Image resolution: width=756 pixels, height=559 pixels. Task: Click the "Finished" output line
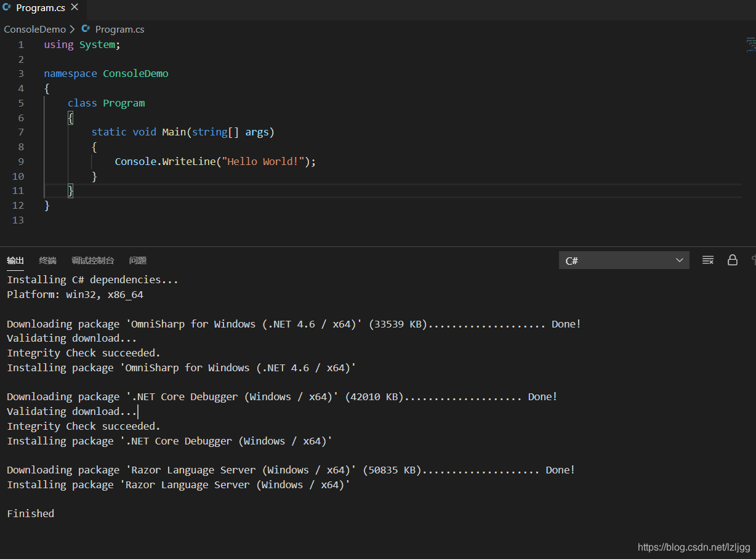[31, 513]
